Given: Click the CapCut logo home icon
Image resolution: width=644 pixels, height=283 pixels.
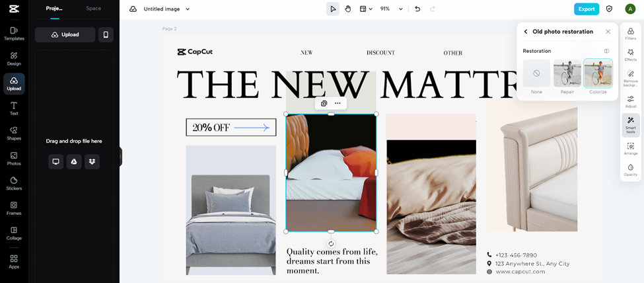Looking at the screenshot, I should click(x=14, y=9).
